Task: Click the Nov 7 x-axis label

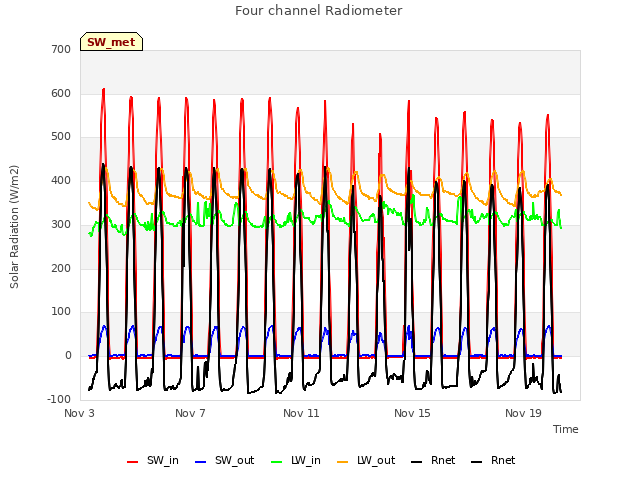Action: click(190, 413)
